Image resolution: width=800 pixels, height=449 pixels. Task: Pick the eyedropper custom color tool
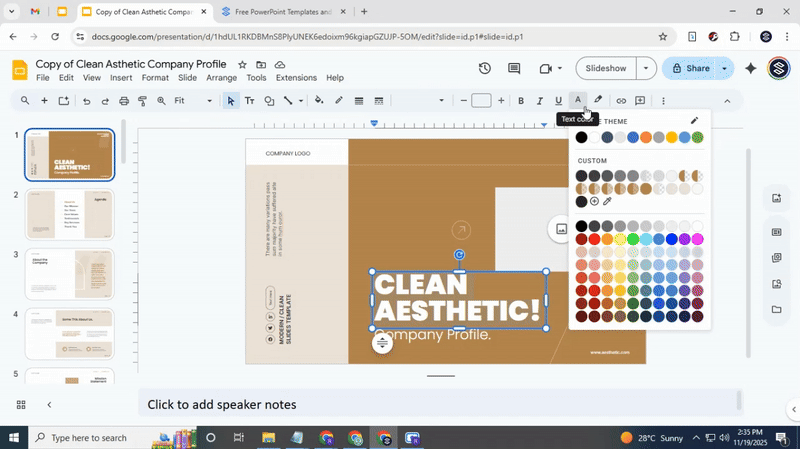pos(607,202)
